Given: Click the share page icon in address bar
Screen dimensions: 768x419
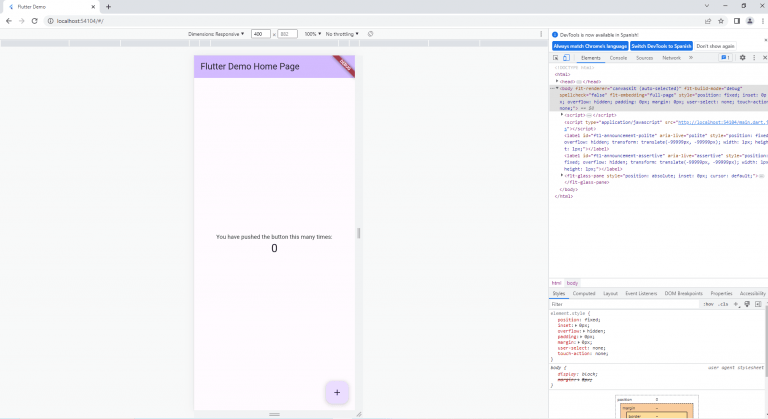Looking at the screenshot, I should point(708,21).
